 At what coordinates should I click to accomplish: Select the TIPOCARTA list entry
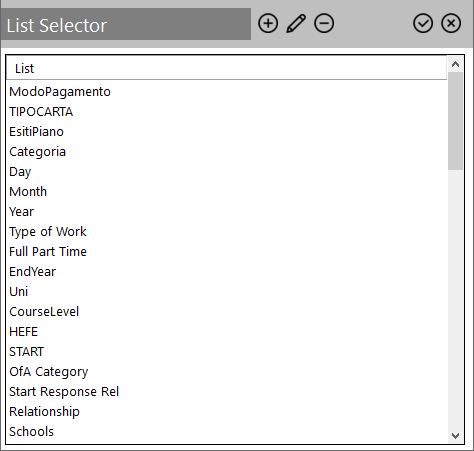pos(227,112)
